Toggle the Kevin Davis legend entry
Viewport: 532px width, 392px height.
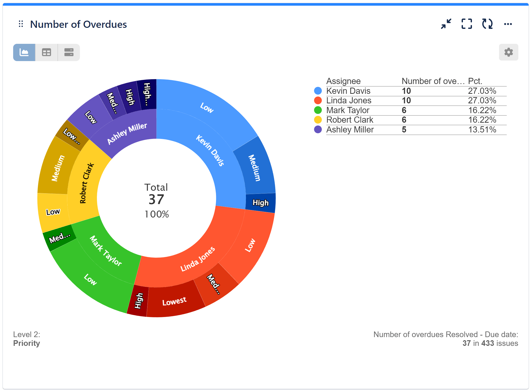(x=348, y=91)
